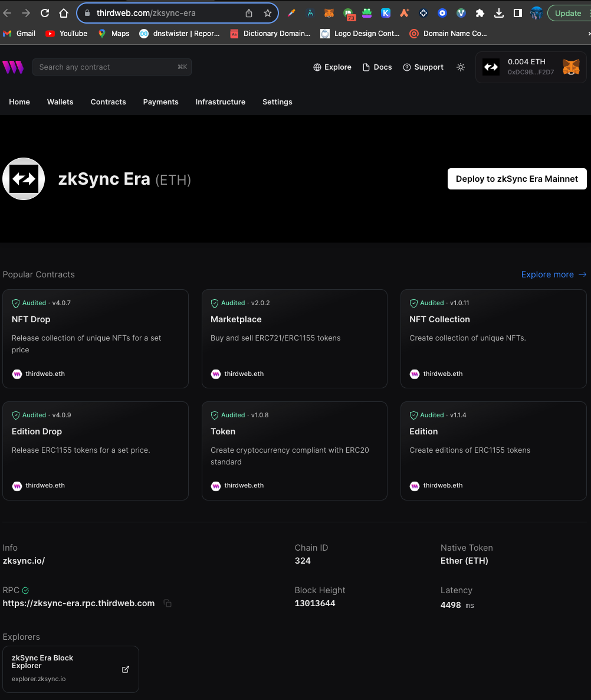Screen dimensions: 591x700
Task: Open the puzzle-piece Extensions icon
Action: [x=480, y=14]
